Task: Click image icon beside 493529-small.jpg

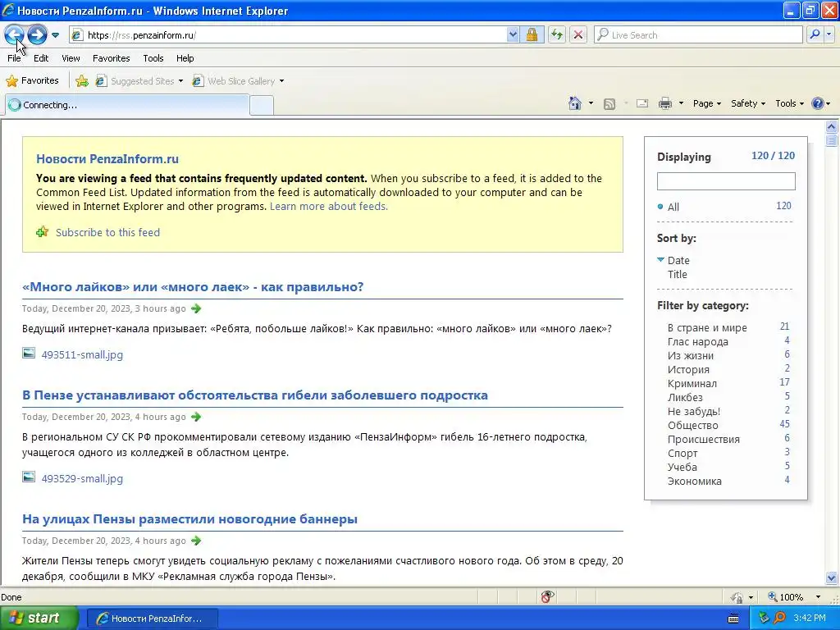Action: click(x=29, y=477)
